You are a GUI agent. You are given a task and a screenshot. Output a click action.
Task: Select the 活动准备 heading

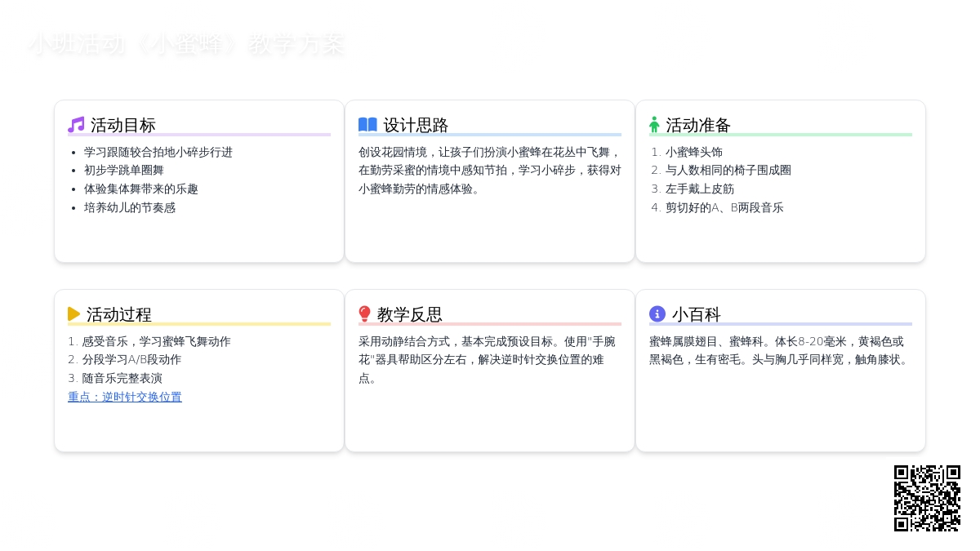pyautogui.click(x=698, y=125)
